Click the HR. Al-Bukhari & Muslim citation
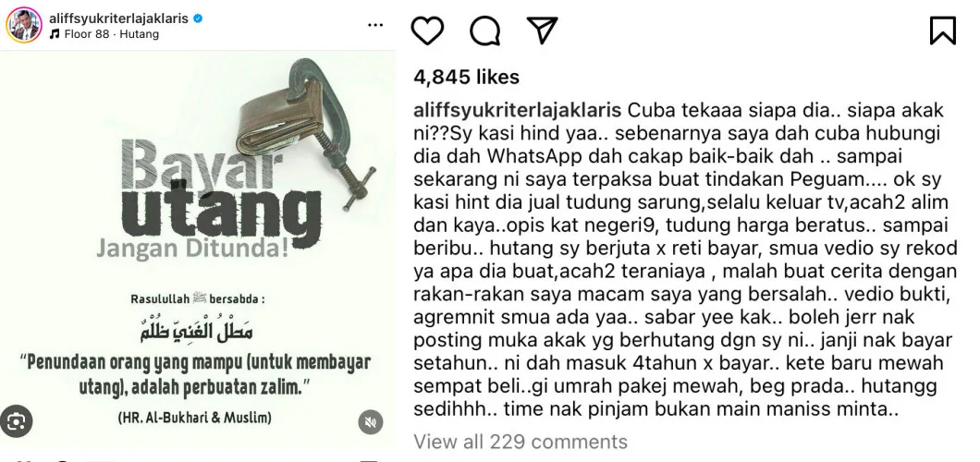The image size is (980, 462). tap(194, 419)
